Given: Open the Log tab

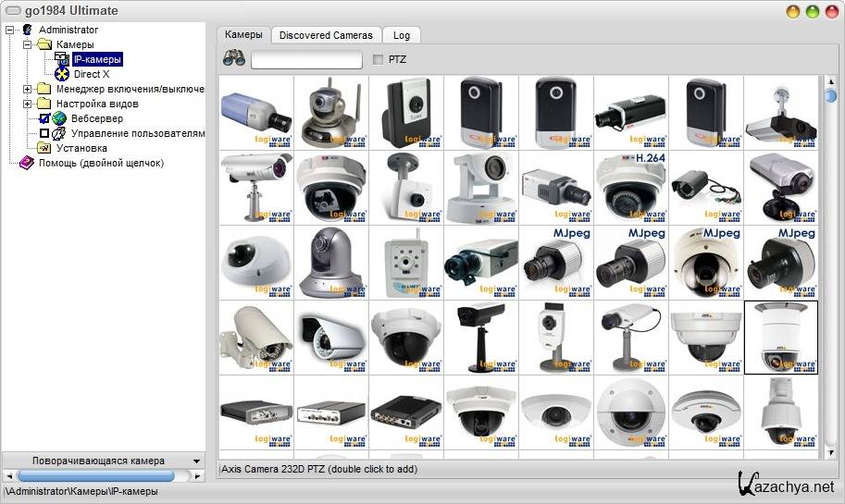Looking at the screenshot, I should tap(401, 35).
